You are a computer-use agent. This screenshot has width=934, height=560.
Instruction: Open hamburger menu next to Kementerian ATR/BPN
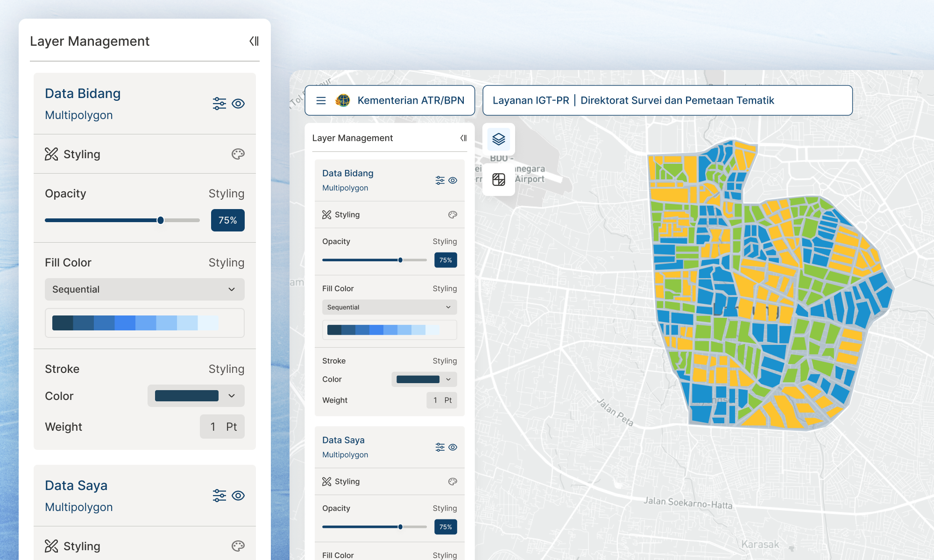(321, 100)
